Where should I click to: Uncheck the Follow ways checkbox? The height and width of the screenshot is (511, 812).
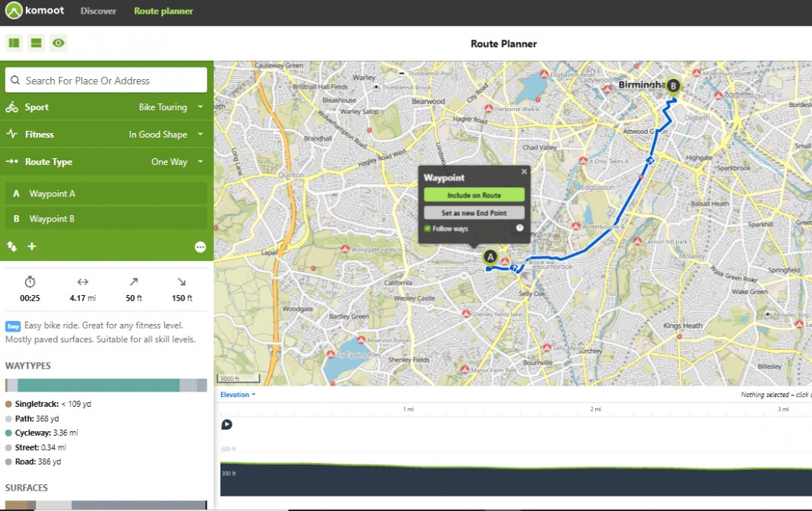click(427, 228)
